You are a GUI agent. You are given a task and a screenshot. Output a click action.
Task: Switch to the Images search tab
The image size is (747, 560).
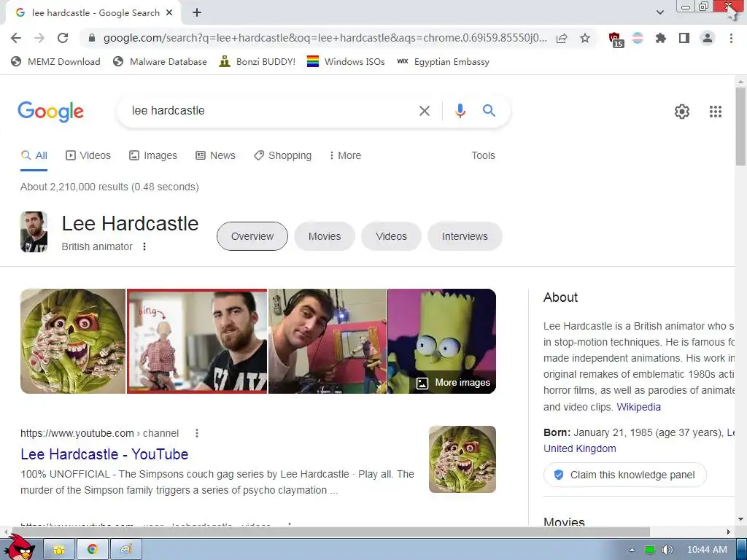coord(153,156)
